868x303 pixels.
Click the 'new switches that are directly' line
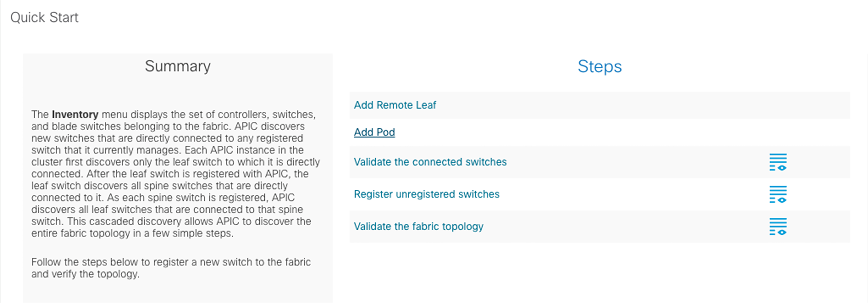[167, 138]
